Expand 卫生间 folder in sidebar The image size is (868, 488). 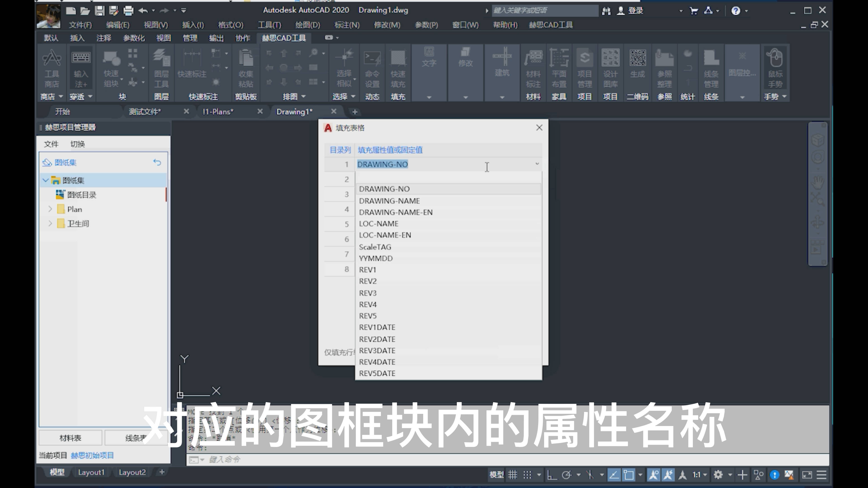51,223
